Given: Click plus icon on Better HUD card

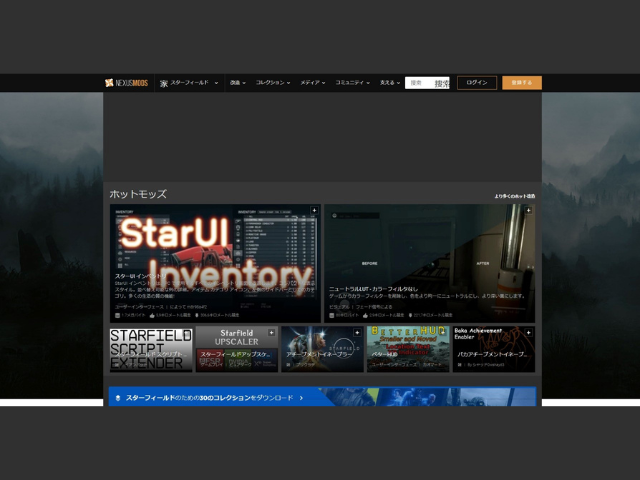Looking at the screenshot, I should coord(442,333).
